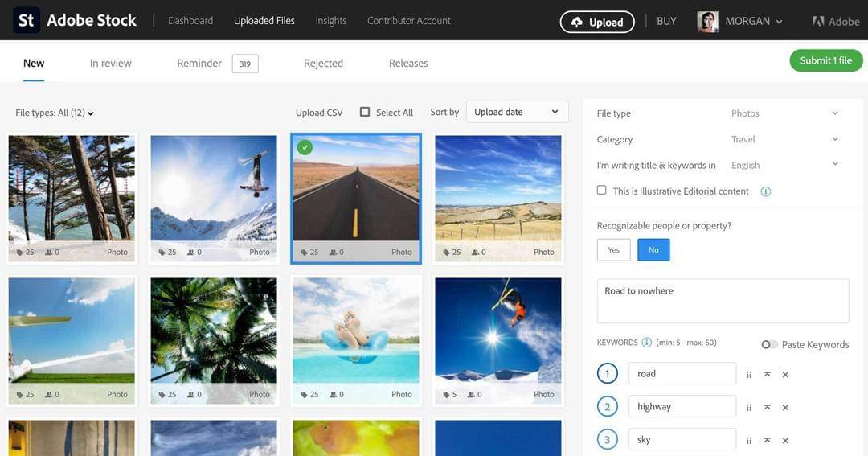This screenshot has height=456, width=868.
Task: Click Upload CSV link
Action: coord(319,113)
